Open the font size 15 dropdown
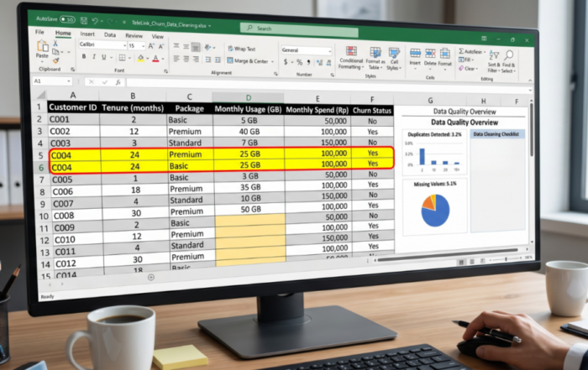Screen dimensions: 588x370 pyautogui.click(x=144, y=46)
